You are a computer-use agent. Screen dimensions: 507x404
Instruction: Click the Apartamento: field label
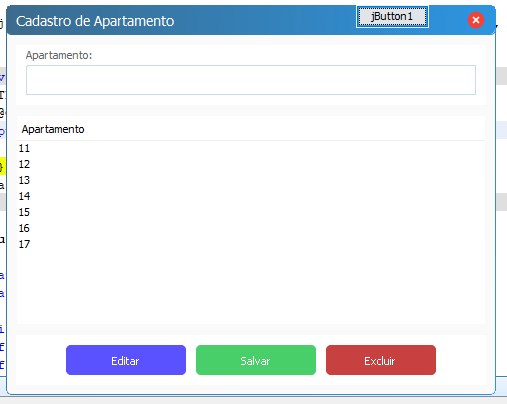click(x=59, y=55)
